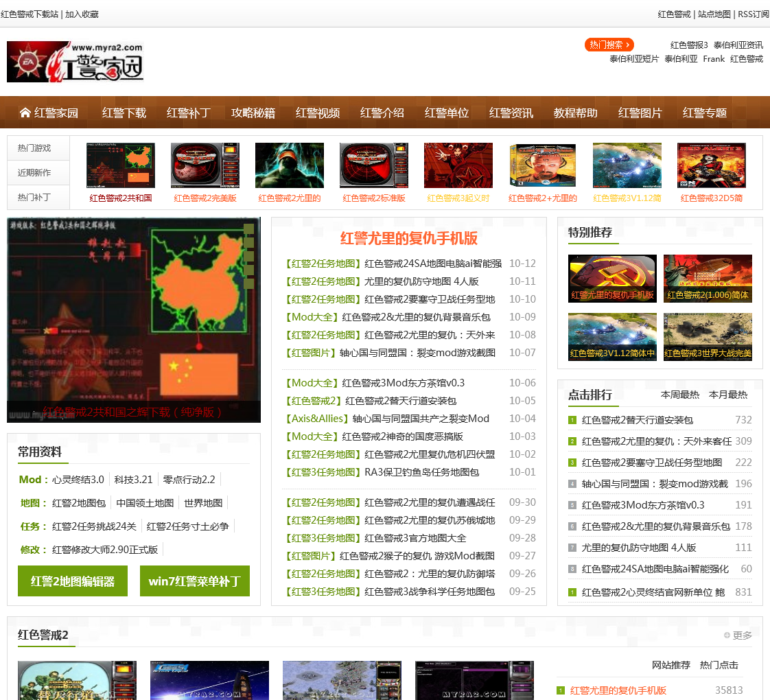Click the 红色警报3 hot search link

pyautogui.click(x=689, y=45)
